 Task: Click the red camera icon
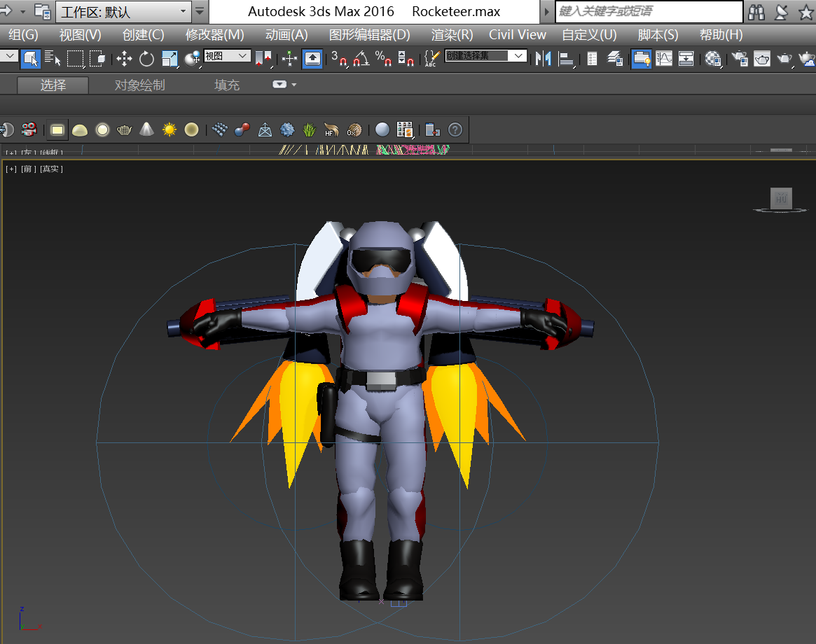pos(29,129)
